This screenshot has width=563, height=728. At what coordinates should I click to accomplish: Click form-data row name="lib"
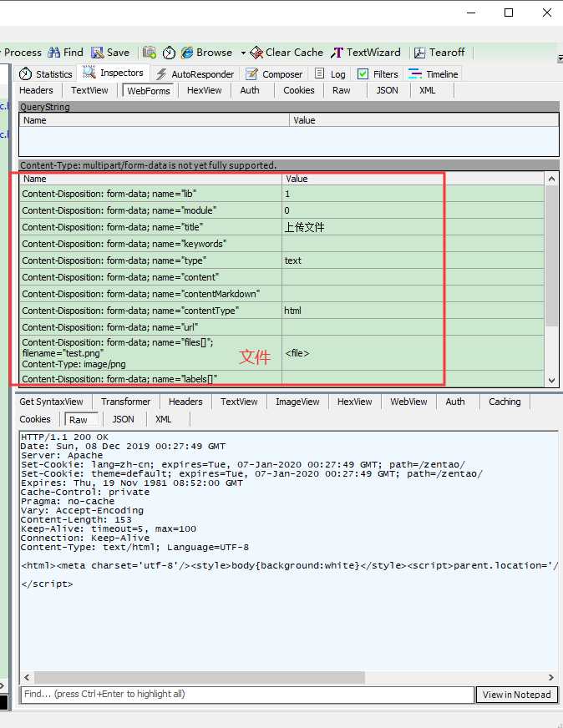click(x=281, y=194)
